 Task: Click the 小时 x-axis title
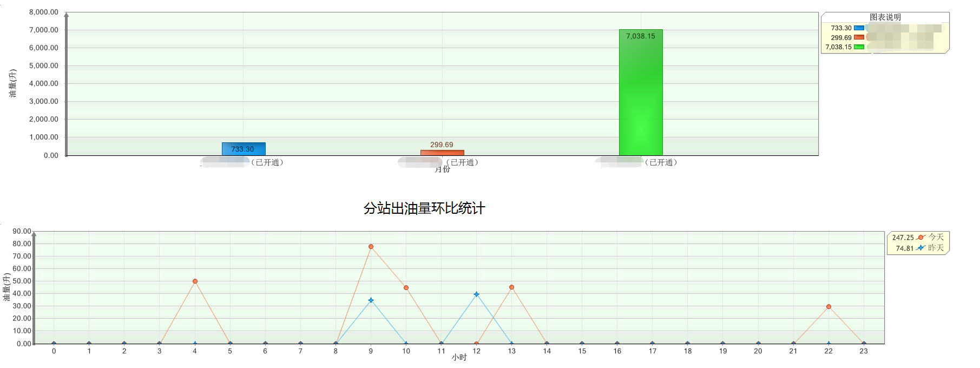[x=459, y=357]
